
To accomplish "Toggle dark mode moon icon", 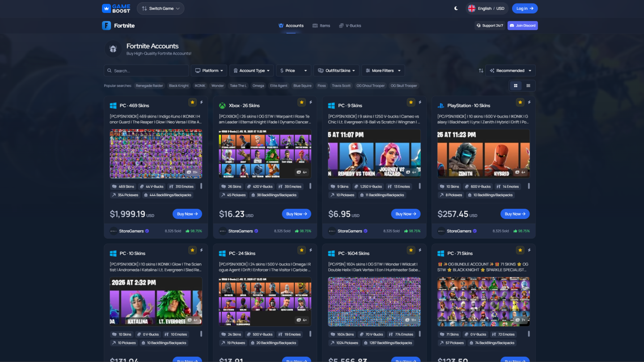I will [x=456, y=8].
